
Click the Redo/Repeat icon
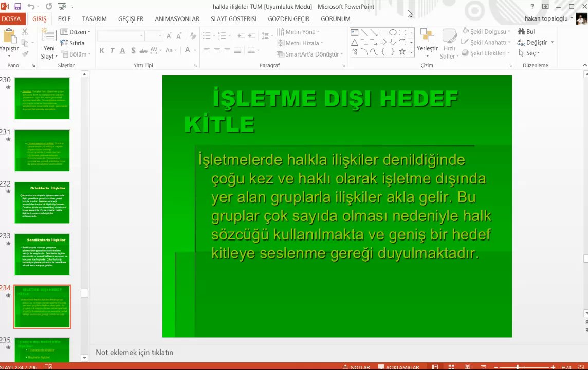tap(49, 6)
